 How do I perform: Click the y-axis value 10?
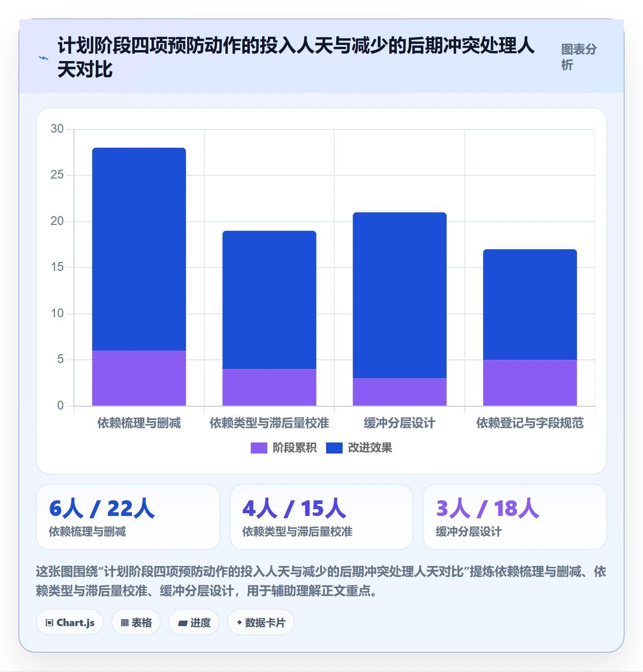click(57, 314)
